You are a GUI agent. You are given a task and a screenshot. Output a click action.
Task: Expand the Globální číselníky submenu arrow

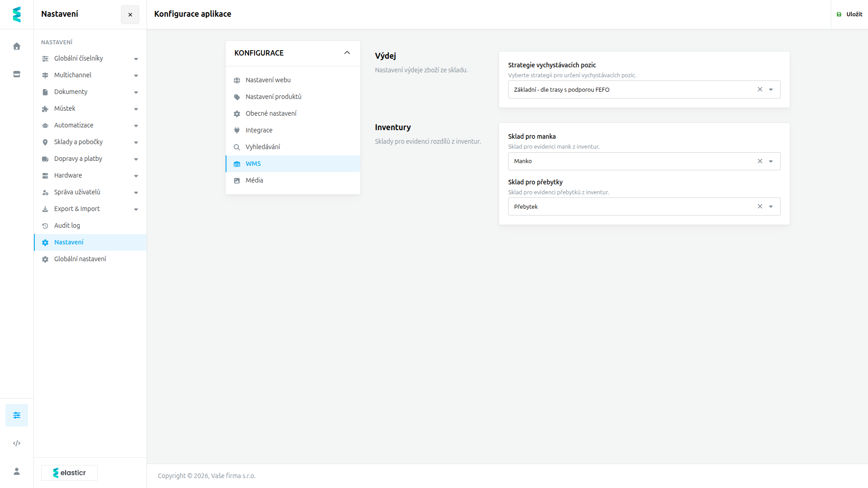pyautogui.click(x=136, y=59)
